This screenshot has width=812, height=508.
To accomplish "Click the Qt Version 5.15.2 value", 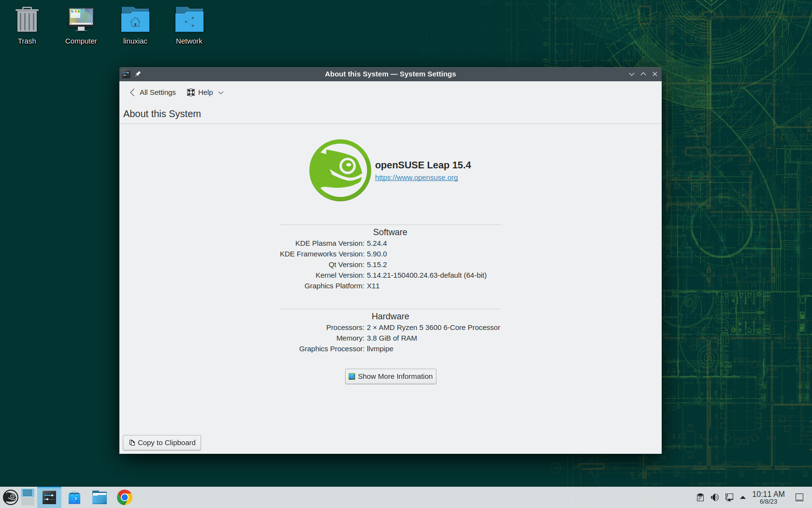I will pos(377,265).
